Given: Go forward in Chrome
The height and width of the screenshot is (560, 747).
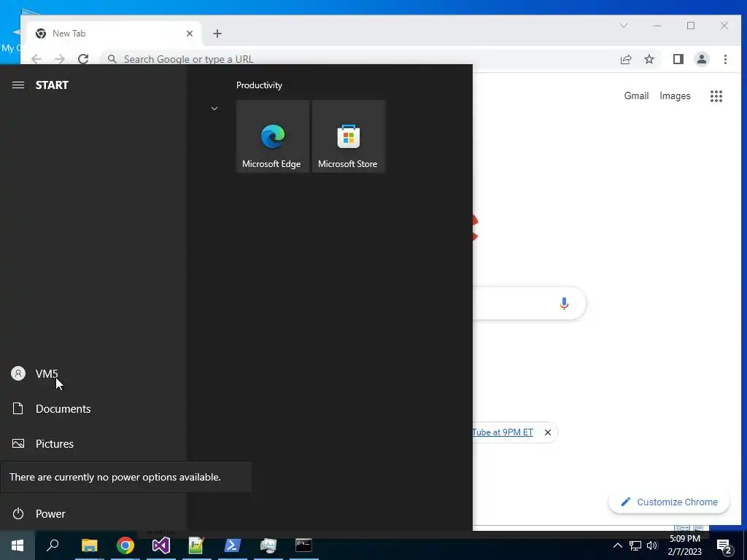Looking at the screenshot, I should 60,59.
